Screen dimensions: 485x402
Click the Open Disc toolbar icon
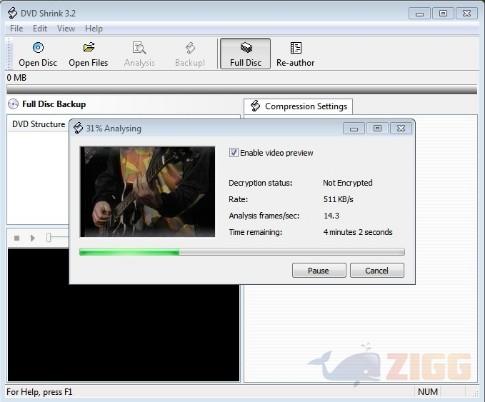[x=38, y=48]
